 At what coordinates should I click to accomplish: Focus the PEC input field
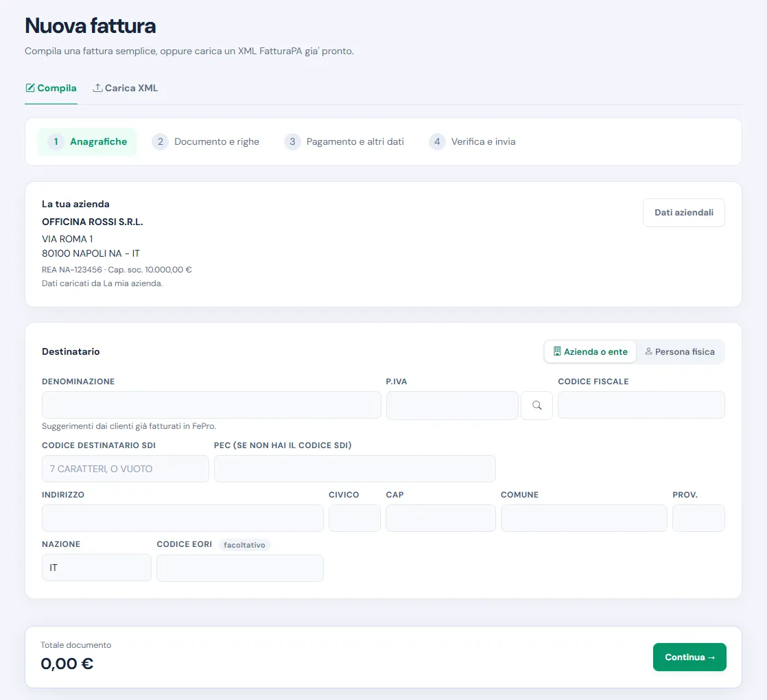(x=355, y=469)
